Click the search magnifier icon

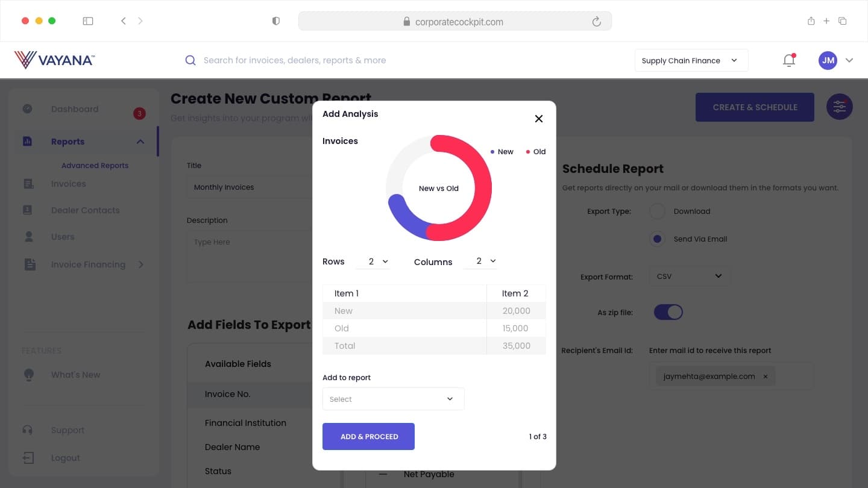(x=190, y=60)
